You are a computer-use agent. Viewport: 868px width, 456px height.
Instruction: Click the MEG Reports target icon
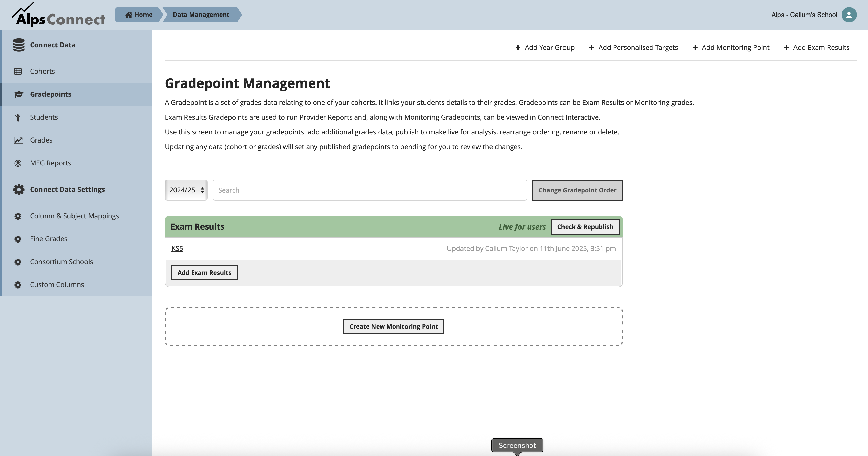pos(18,163)
